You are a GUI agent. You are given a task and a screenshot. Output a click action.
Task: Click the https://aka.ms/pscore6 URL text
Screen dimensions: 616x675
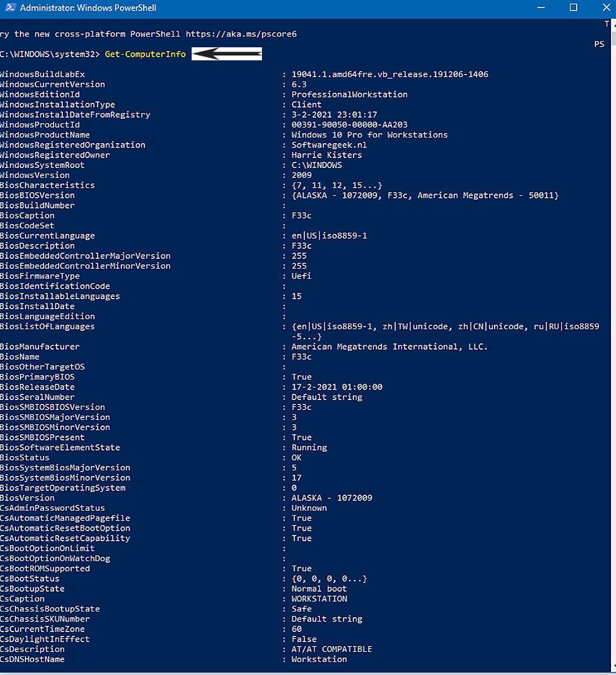241,34
